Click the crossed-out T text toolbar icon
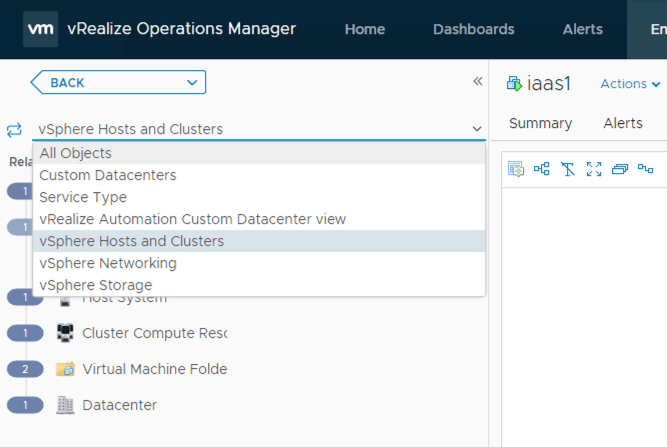The height and width of the screenshot is (447, 667). [568, 169]
